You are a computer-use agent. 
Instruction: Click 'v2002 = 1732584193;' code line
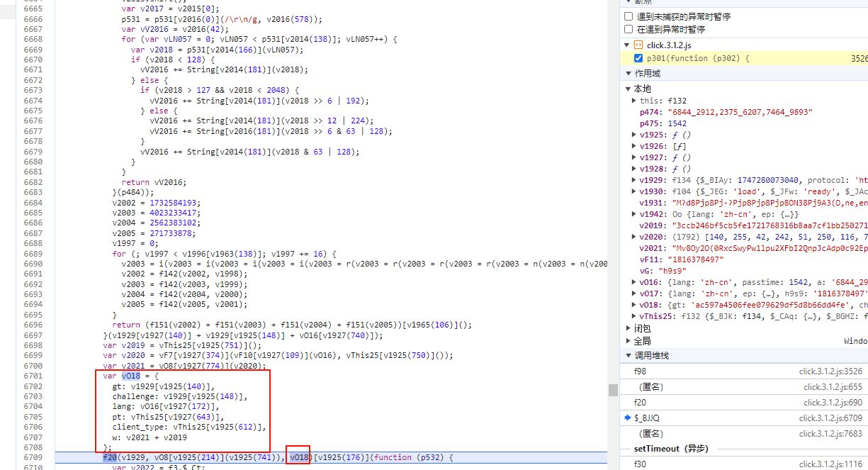[x=157, y=203]
